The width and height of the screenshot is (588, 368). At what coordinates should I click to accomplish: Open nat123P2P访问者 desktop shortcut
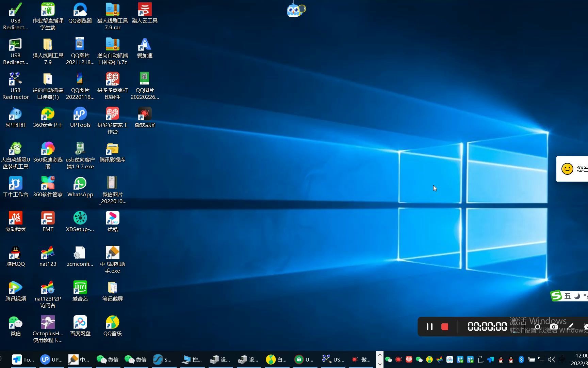tap(48, 294)
